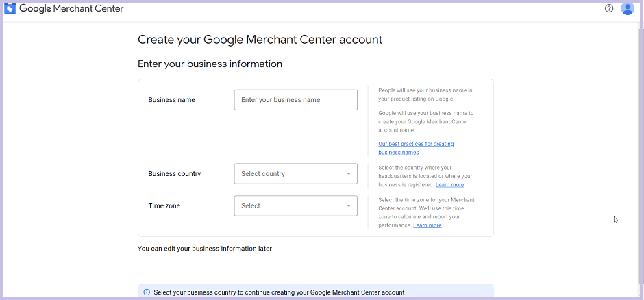
Task: Click 'Create your Google Merchant Center account' heading
Action: tap(260, 40)
